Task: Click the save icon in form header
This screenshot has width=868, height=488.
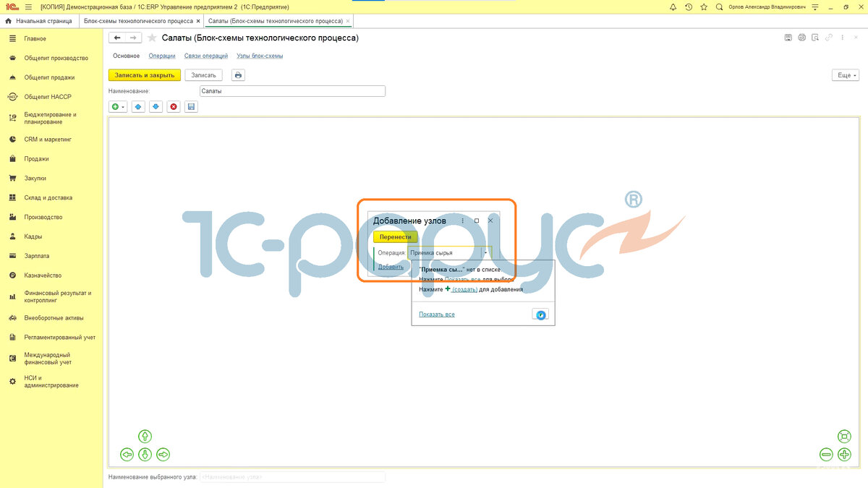Action: (x=788, y=38)
